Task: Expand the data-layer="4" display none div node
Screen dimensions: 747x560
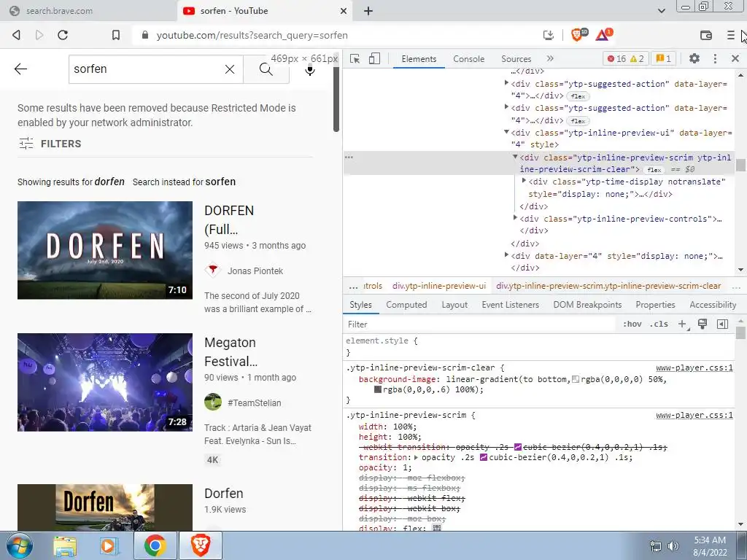Action: (x=506, y=254)
